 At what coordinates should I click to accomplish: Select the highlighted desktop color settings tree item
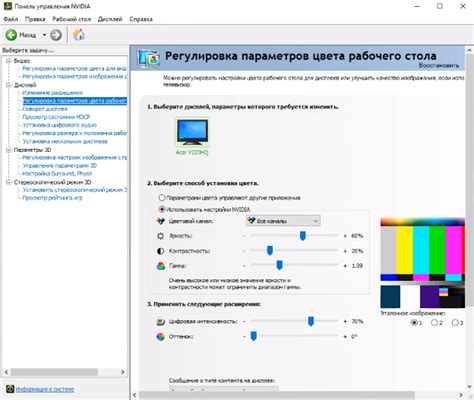click(75, 101)
